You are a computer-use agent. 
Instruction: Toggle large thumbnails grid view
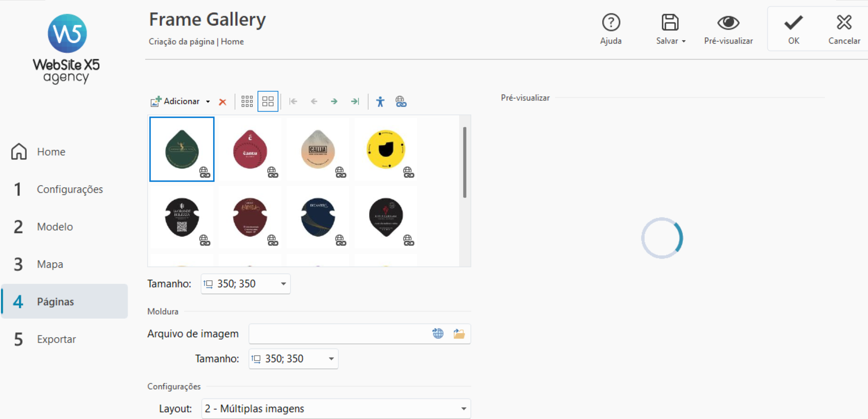(x=268, y=101)
